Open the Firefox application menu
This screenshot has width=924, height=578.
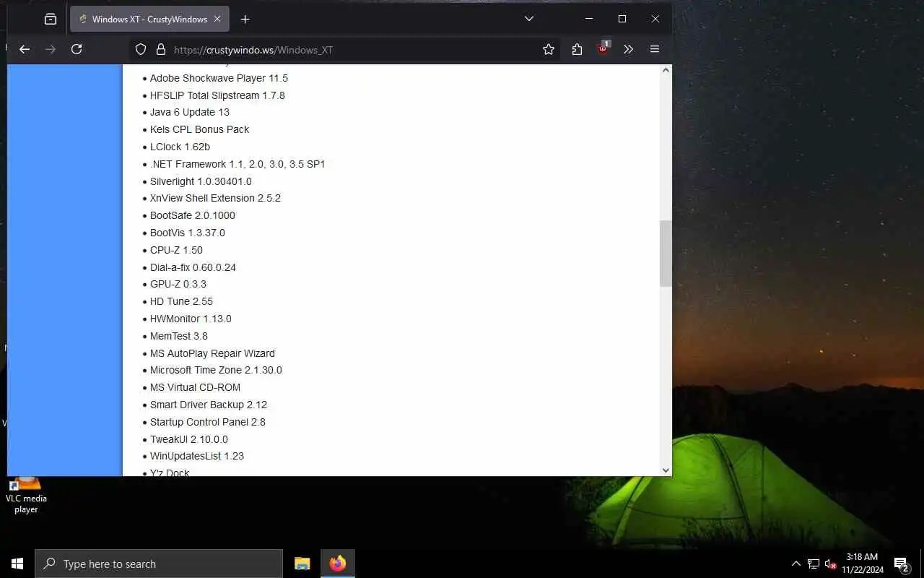[655, 49]
